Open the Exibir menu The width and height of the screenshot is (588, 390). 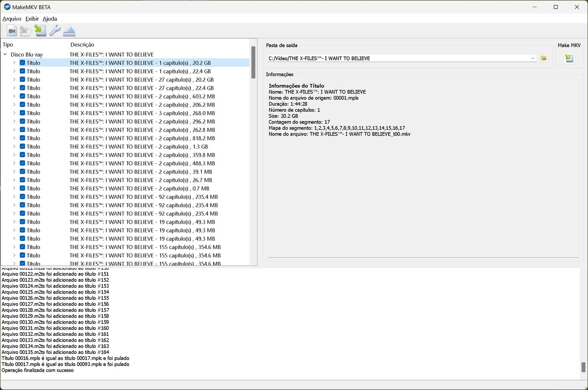32,19
